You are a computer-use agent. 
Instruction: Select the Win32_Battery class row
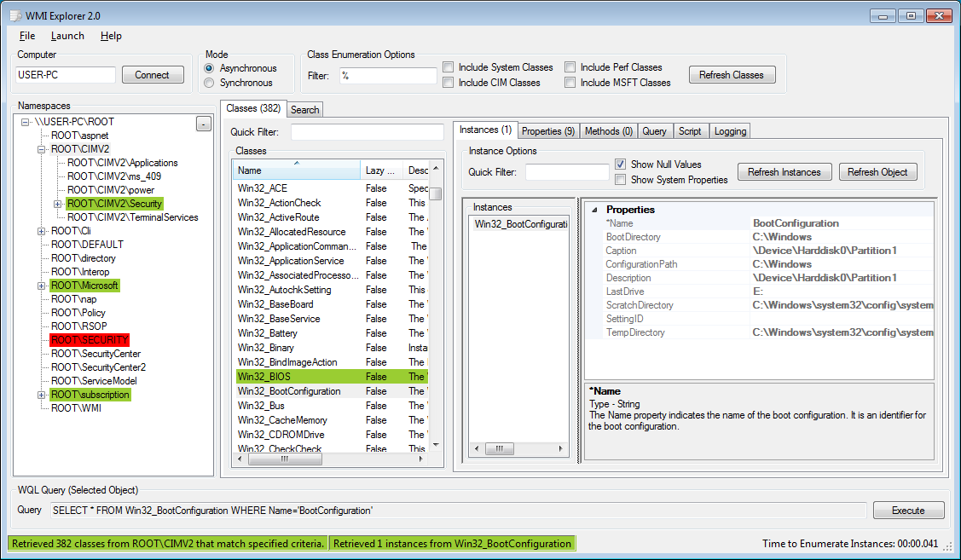332,333
